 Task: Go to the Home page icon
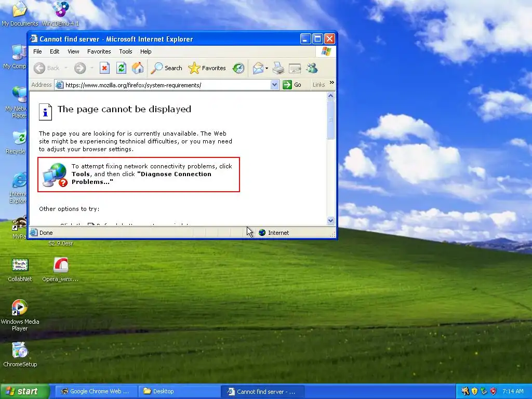click(138, 68)
